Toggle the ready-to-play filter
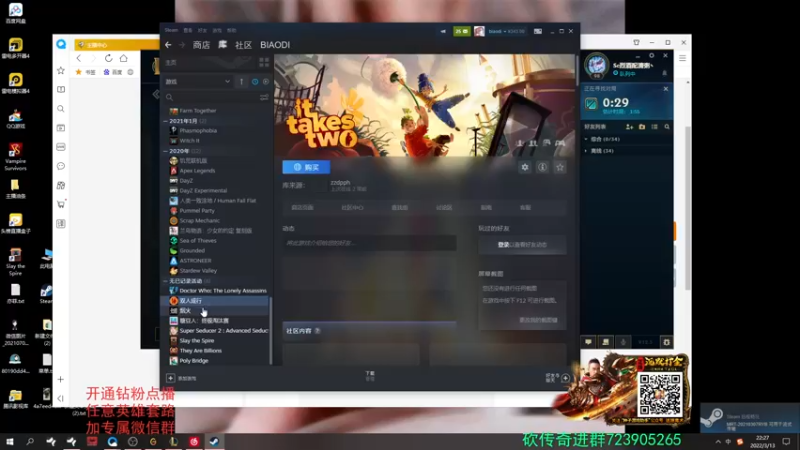This screenshot has width=800, height=450. [x=265, y=82]
